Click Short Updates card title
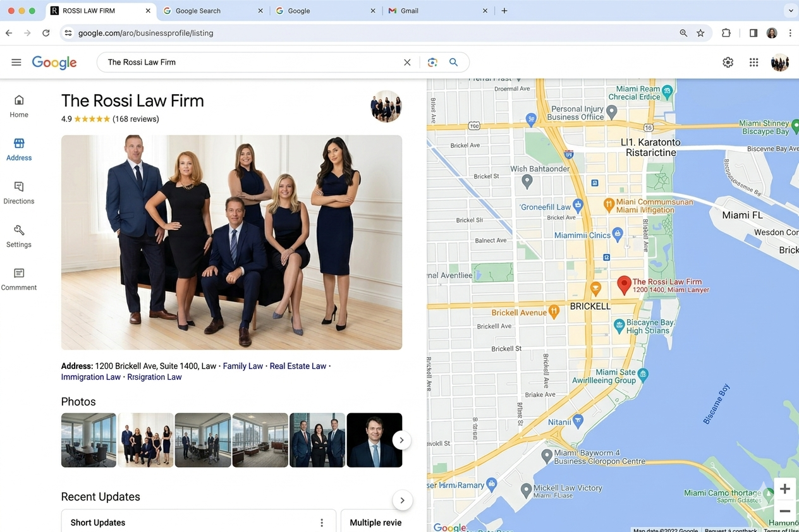799x532 pixels. [98, 523]
